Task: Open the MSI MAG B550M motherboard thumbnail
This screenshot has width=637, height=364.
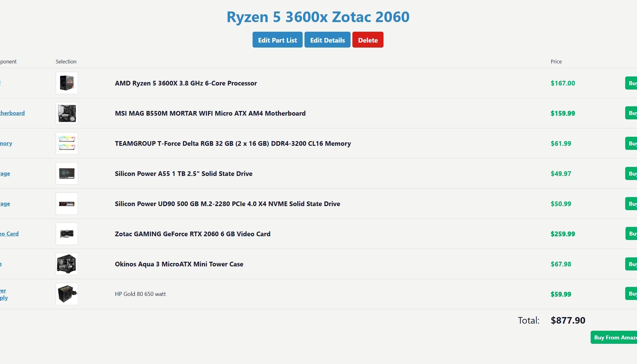Action: [x=67, y=113]
